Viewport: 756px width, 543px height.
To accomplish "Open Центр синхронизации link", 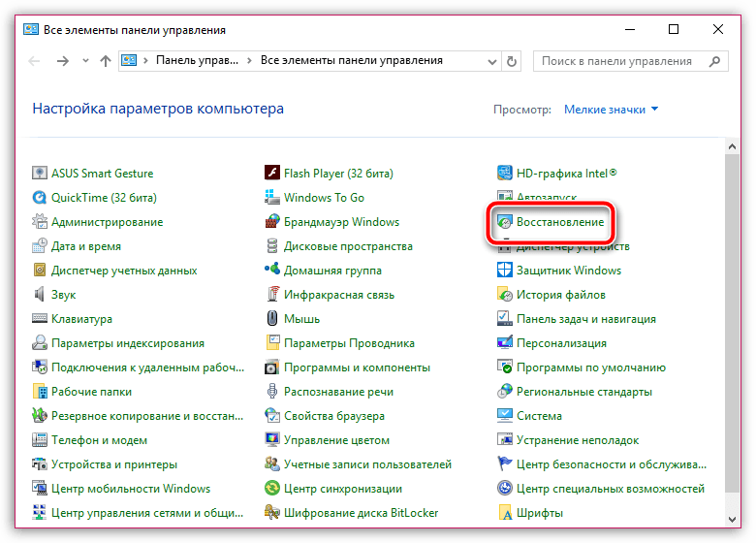I will pyautogui.click(x=343, y=489).
